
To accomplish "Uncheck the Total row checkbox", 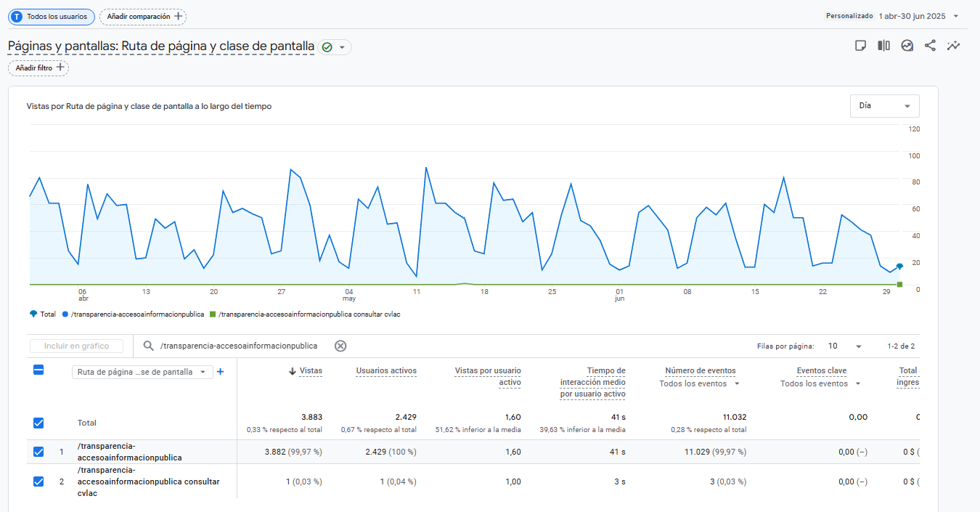I will (39, 423).
